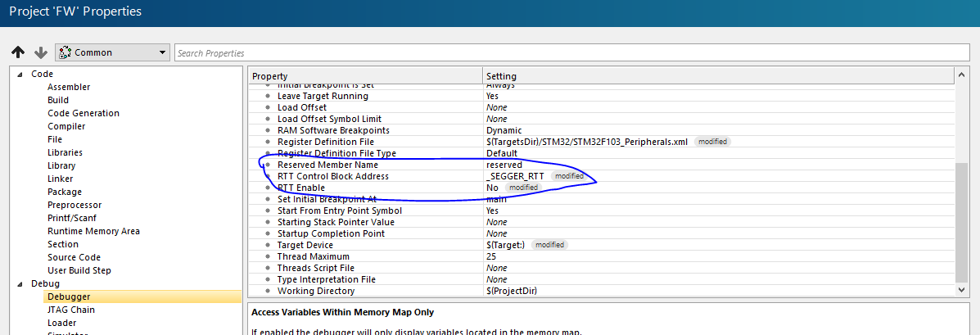Select Libraries category
980x335 pixels.
click(65, 152)
